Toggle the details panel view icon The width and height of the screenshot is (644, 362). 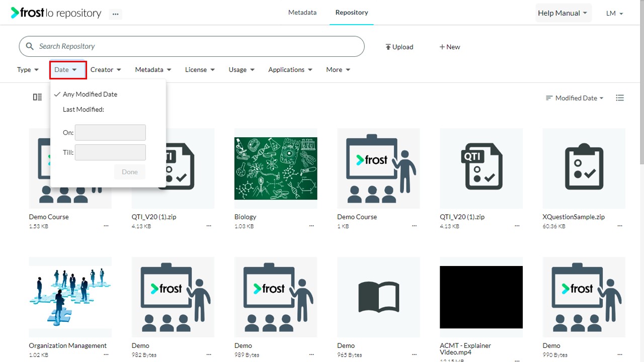tap(37, 97)
